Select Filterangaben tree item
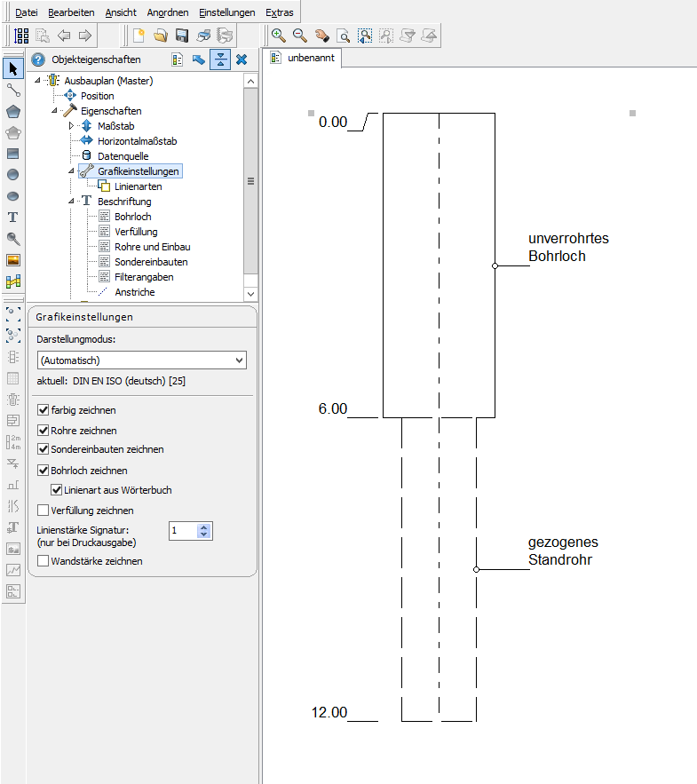The width and height of the screenshot is (697, 784). (x=144, y=277)
